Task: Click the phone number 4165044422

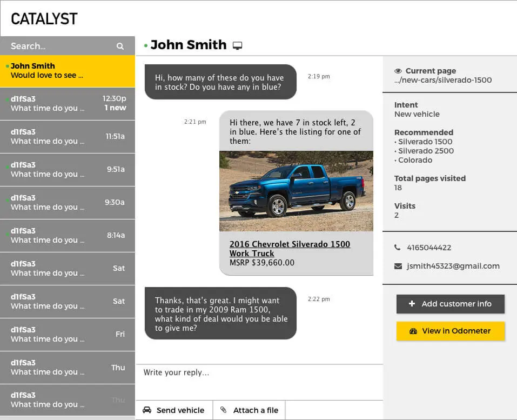Action: (x=429, y=248)
